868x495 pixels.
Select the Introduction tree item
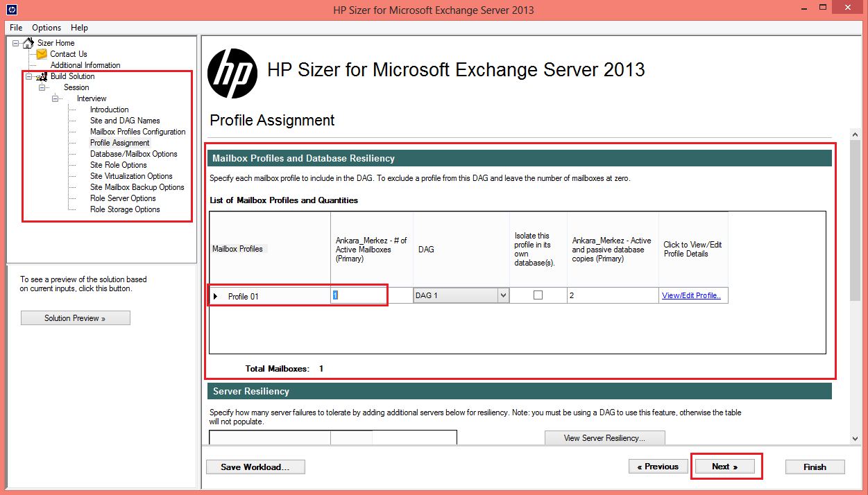110,110
